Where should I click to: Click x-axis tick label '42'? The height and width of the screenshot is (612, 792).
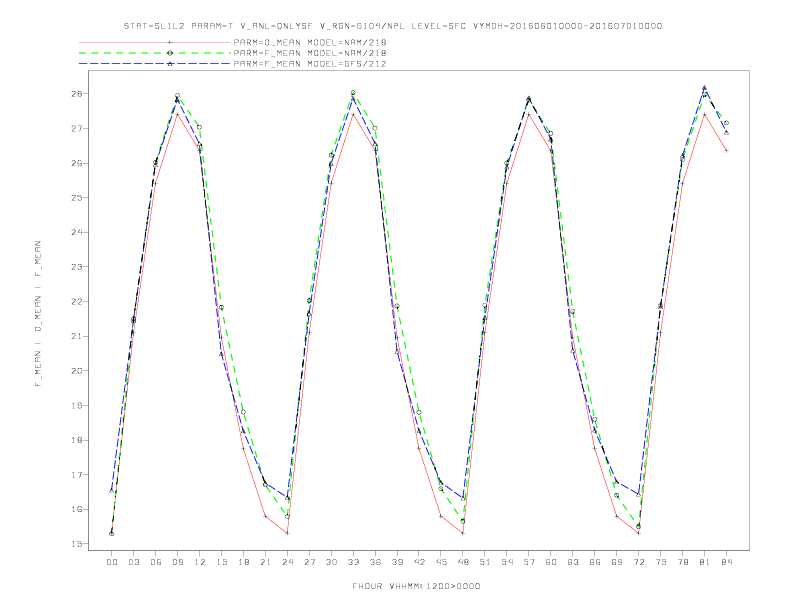(x=419, y=562)
